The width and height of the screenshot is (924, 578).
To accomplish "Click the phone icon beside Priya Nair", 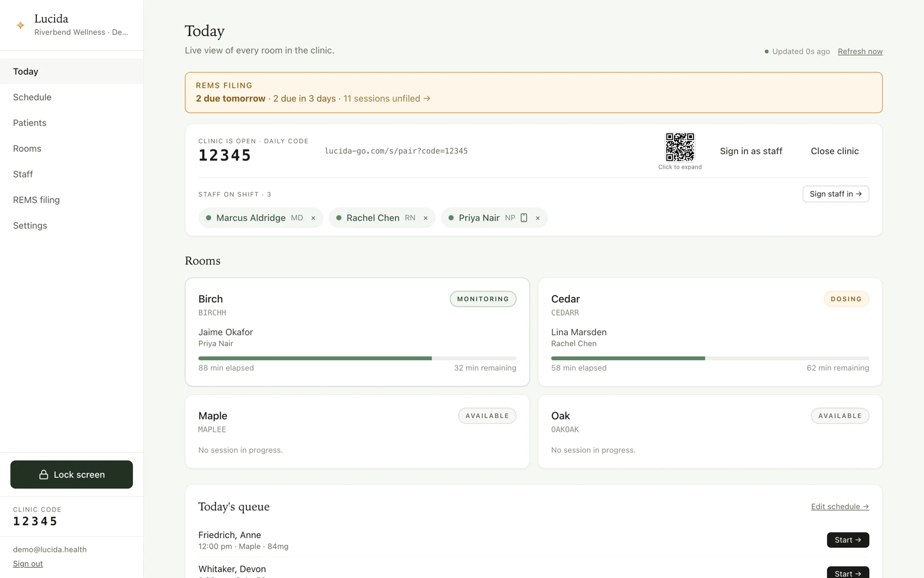I will click(524, 218).
